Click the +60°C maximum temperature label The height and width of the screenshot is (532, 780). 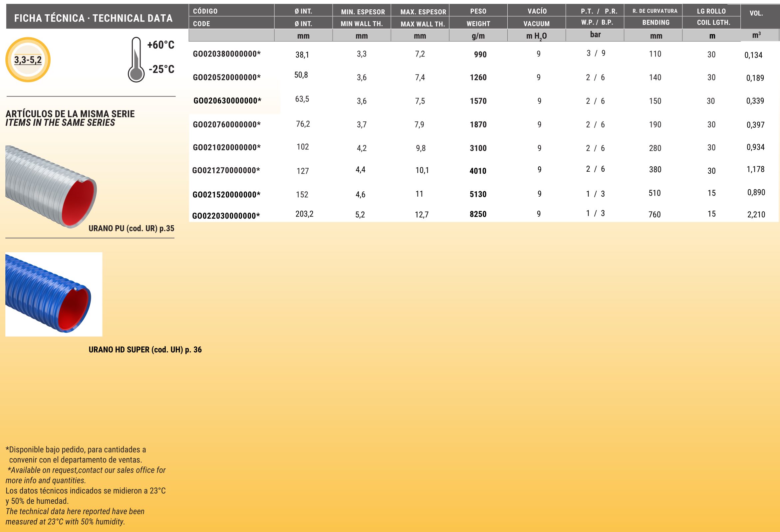point(161,45)
